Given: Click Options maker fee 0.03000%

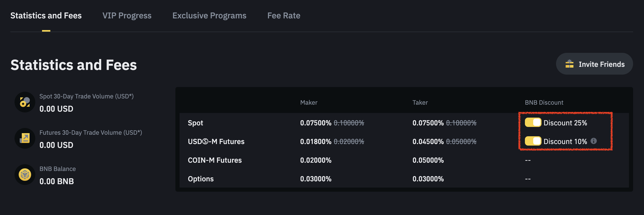Looking at the screenshot, I should [x=316, y=179].
